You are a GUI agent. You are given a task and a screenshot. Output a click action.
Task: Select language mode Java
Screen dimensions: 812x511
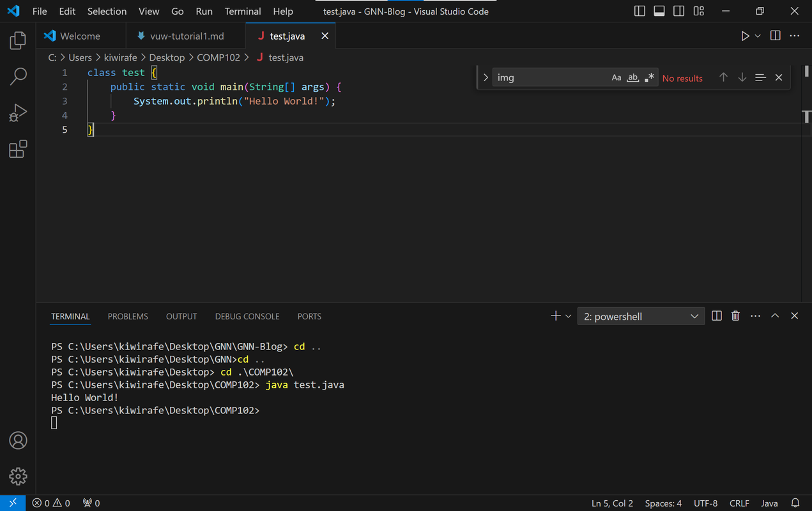[x=769, y=503]
